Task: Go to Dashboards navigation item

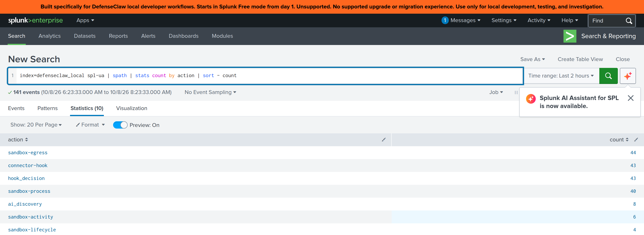Action: pyautogui.click(x=184, y=36)
